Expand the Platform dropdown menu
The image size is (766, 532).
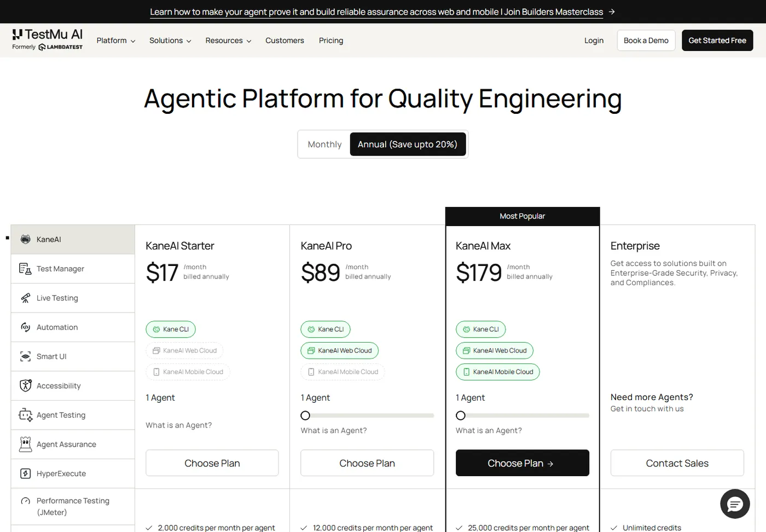pos(116,41)
